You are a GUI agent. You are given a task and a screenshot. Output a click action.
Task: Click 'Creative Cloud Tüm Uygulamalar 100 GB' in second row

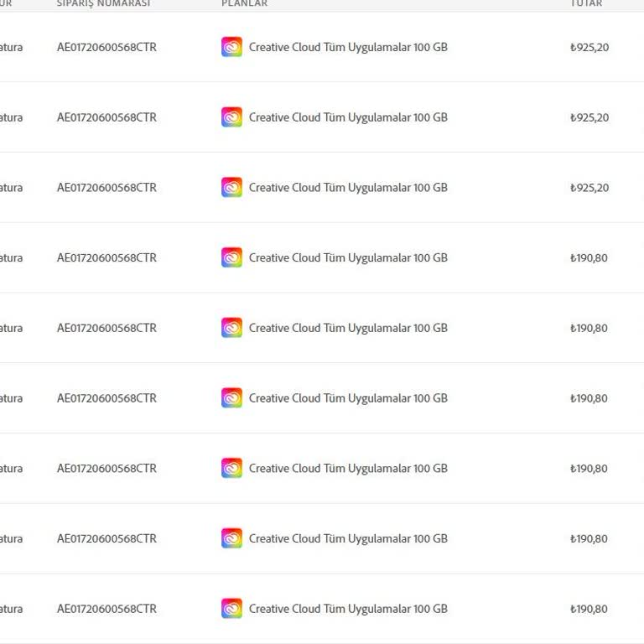pyautogui.click(x=348, y=118)
